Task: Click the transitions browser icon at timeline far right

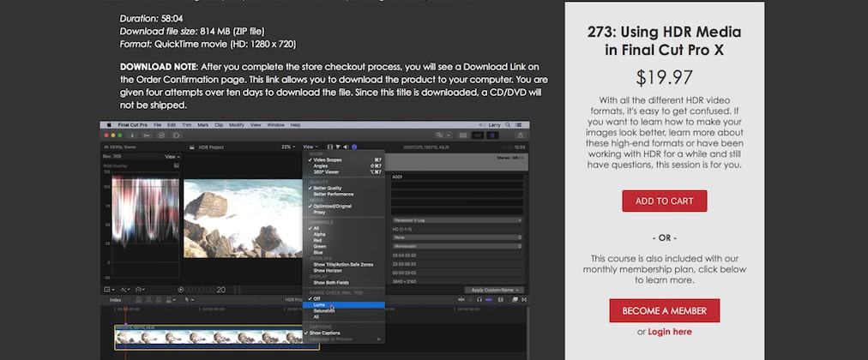Action: (x=525, y=299)
